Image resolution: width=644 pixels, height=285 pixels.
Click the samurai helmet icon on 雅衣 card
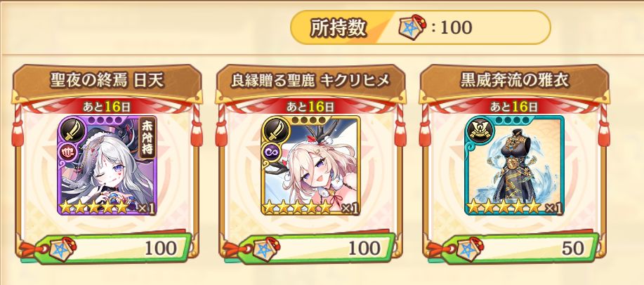pyautogui.click(x=478, y=131)
